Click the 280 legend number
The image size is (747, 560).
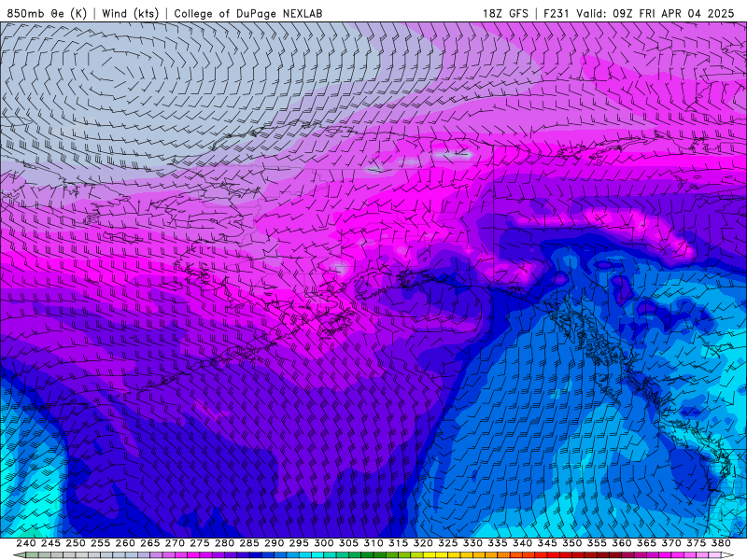(x=224, y=543)
